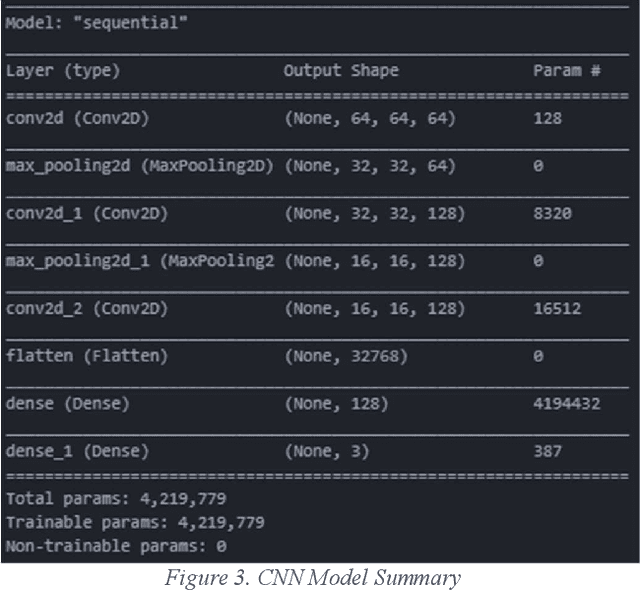Click output shape (None, 16, 16, 128) of max_pooling2d_1
The width and height of the screenshot is (640, 591).
coord(375,261)
